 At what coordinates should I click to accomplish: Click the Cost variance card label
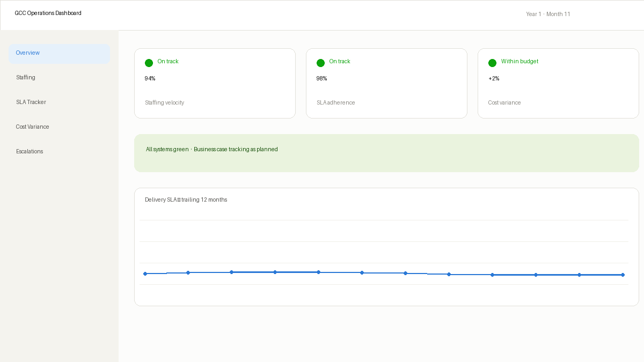click(504, 103)
